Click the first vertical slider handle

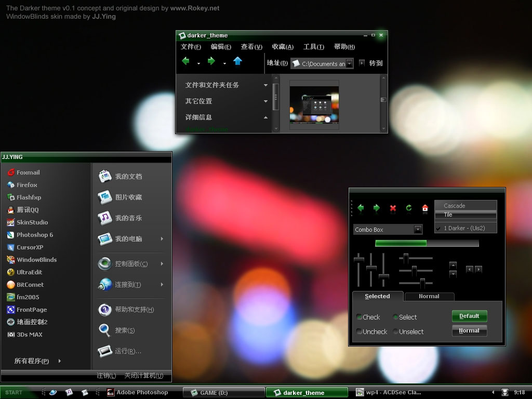[358, 260]
